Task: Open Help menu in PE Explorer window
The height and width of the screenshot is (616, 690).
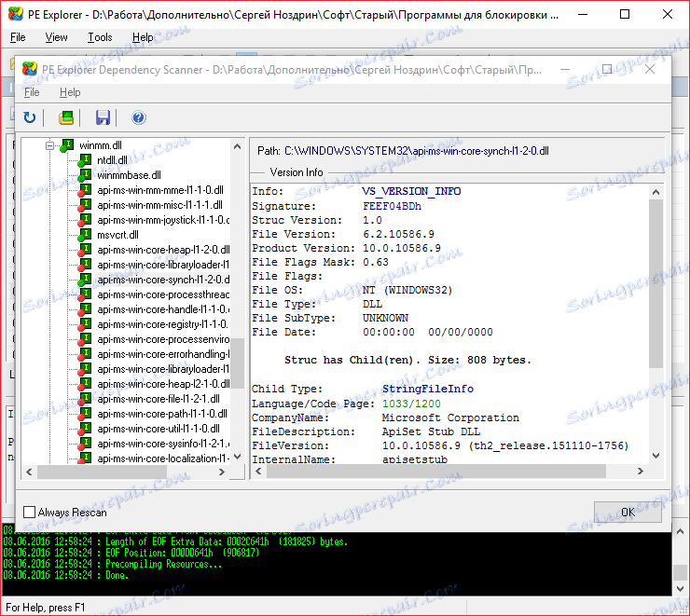Action: pos(143,37)
